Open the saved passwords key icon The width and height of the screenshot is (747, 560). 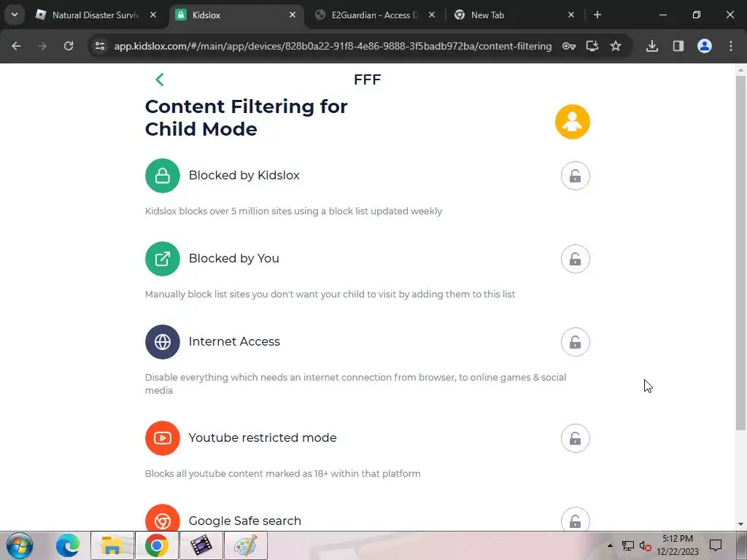[x=569, y=46]
